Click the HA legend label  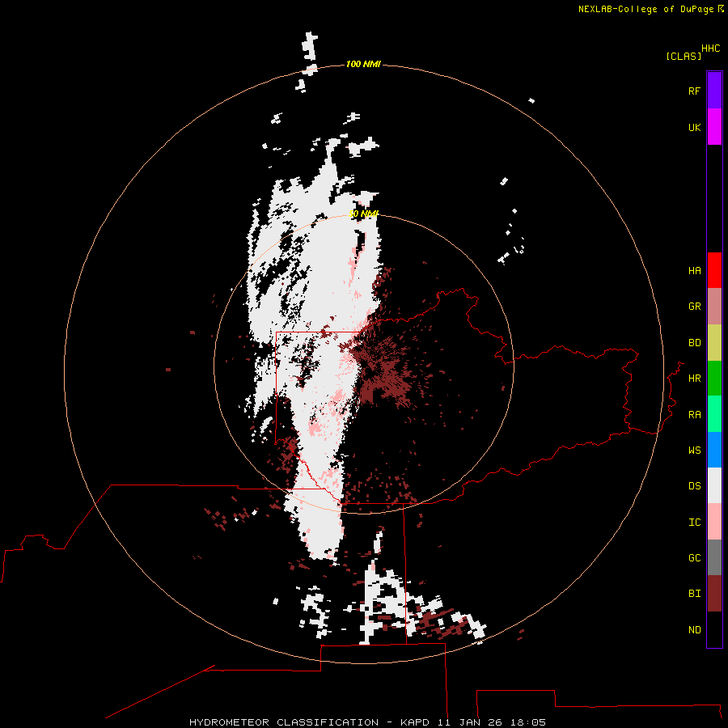694,271
